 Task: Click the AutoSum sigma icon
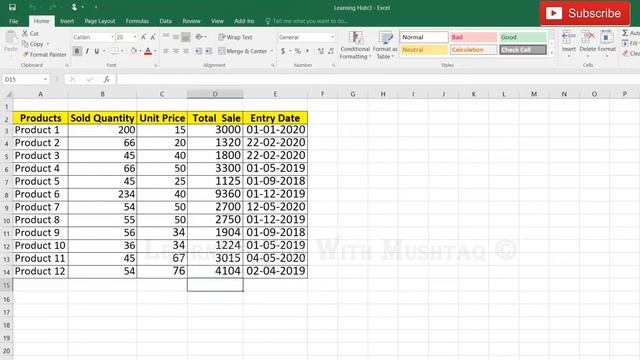(x=625, y=33)
